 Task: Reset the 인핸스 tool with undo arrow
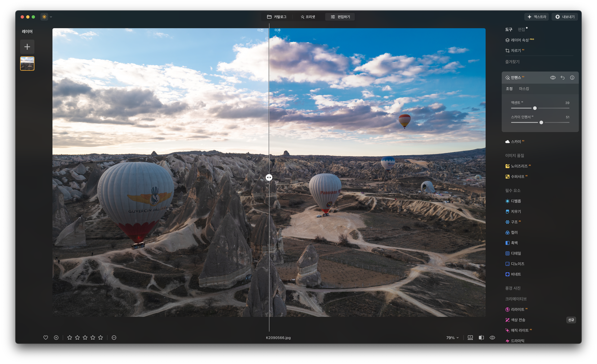[562, 77]
